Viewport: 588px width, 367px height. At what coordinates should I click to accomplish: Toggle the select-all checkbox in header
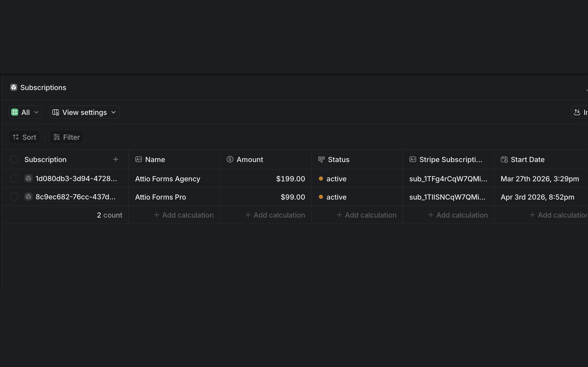pyautogui.click(x=14, y=159)
